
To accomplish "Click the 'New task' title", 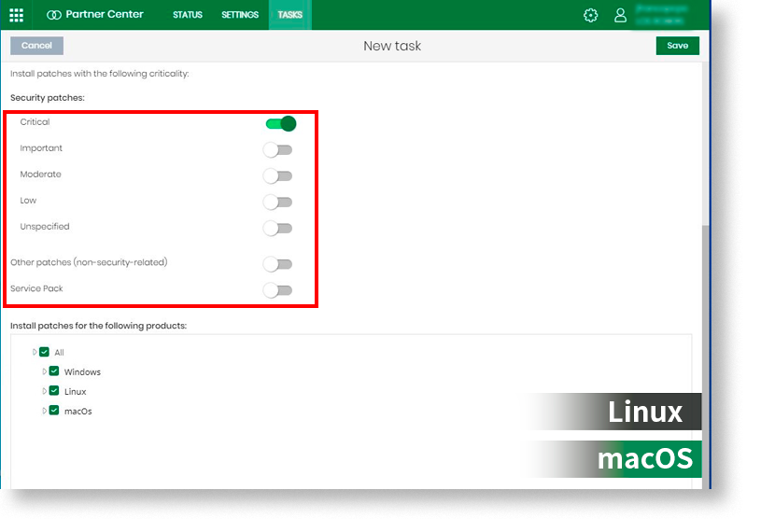I will click(392, 46).
